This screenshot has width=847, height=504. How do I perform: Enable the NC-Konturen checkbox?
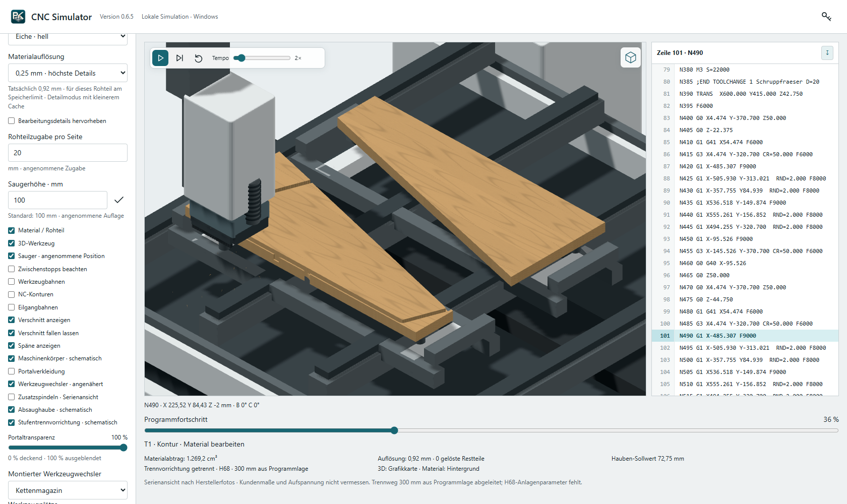pyautogui.click(x=11, y=294)
